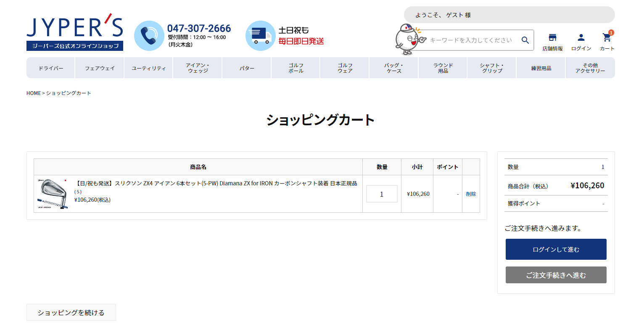Open the ゴルフウェア category
Image resolution: width=644 pixels, height=335 pixels.
(x=344, y=67)
